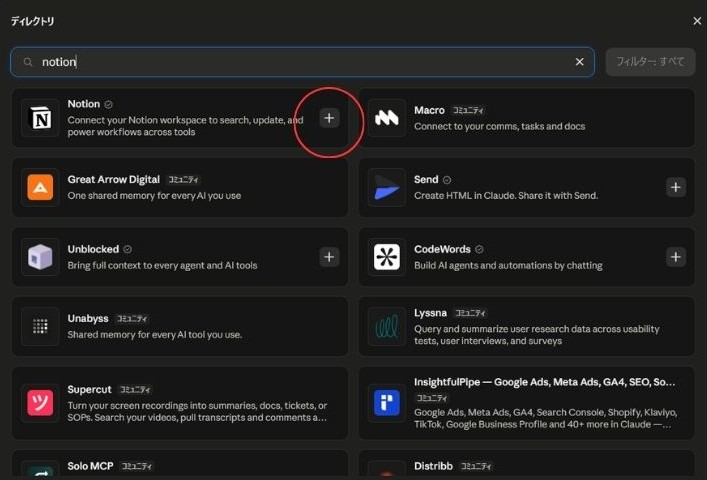Focus the search field containing notion
This screenshot has width=707, height=480.
click(302, 62)
